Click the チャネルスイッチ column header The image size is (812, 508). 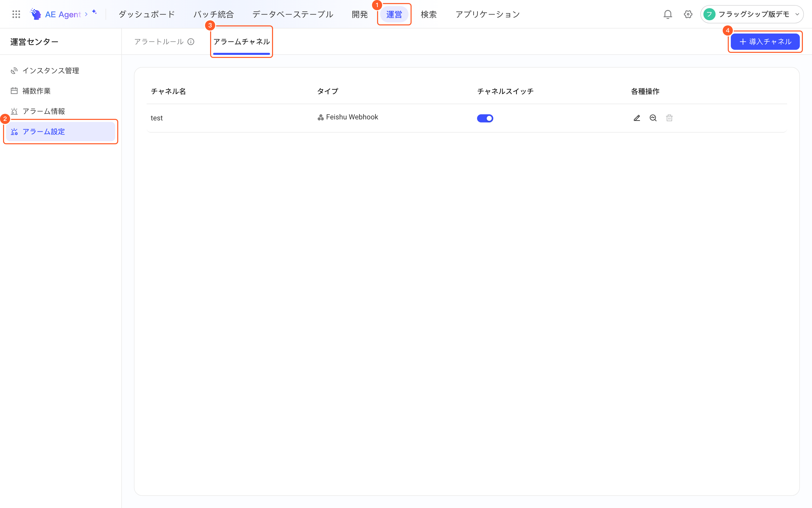[x=505, y=91]
